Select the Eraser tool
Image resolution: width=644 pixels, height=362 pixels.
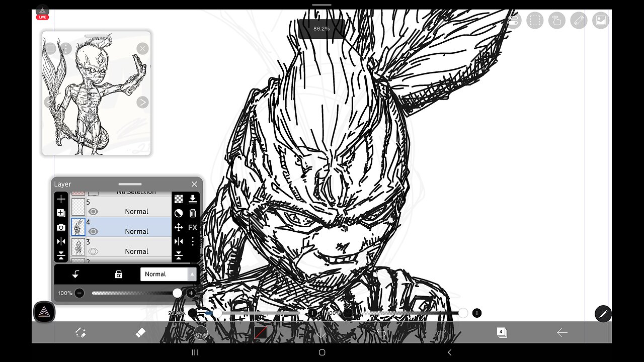tap(141, 332)
